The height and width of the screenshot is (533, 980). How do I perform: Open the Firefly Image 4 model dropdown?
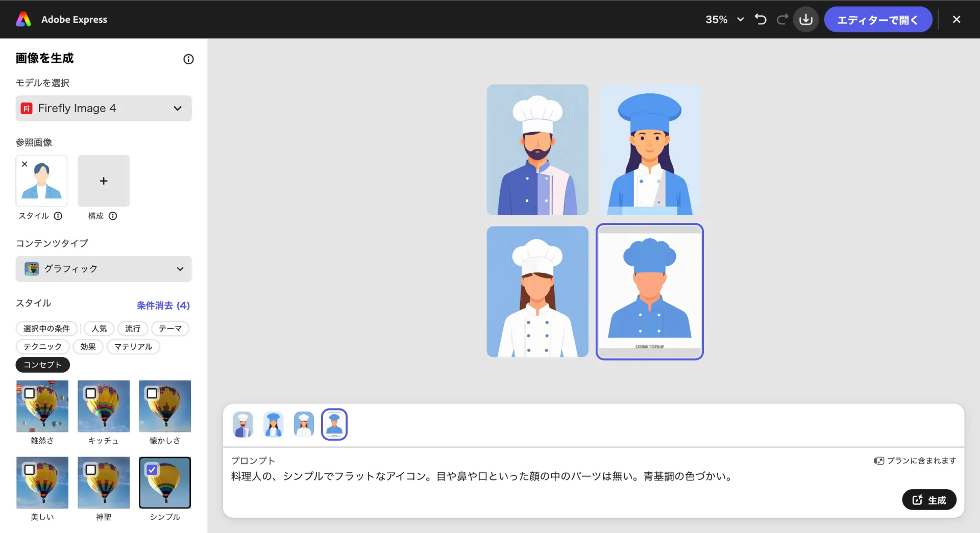pos(104,108)
